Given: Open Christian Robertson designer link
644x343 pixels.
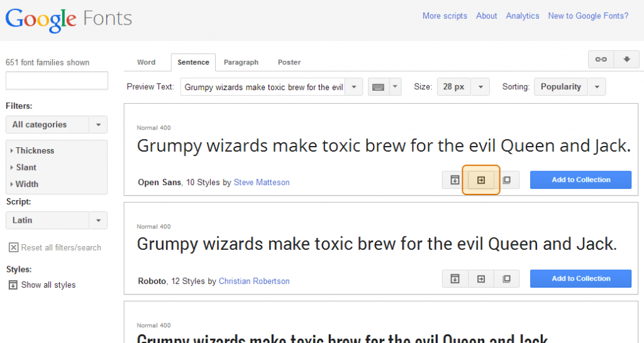Looking at the screenshot, I should 254,281.
